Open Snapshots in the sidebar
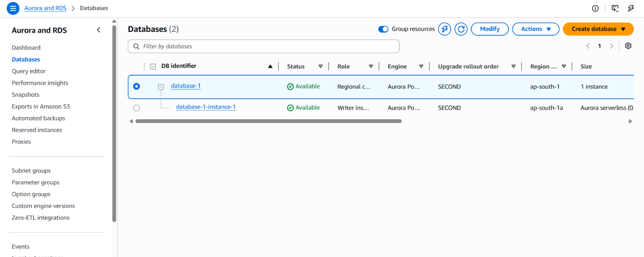 pyautogui.click(x=26, y=95)
